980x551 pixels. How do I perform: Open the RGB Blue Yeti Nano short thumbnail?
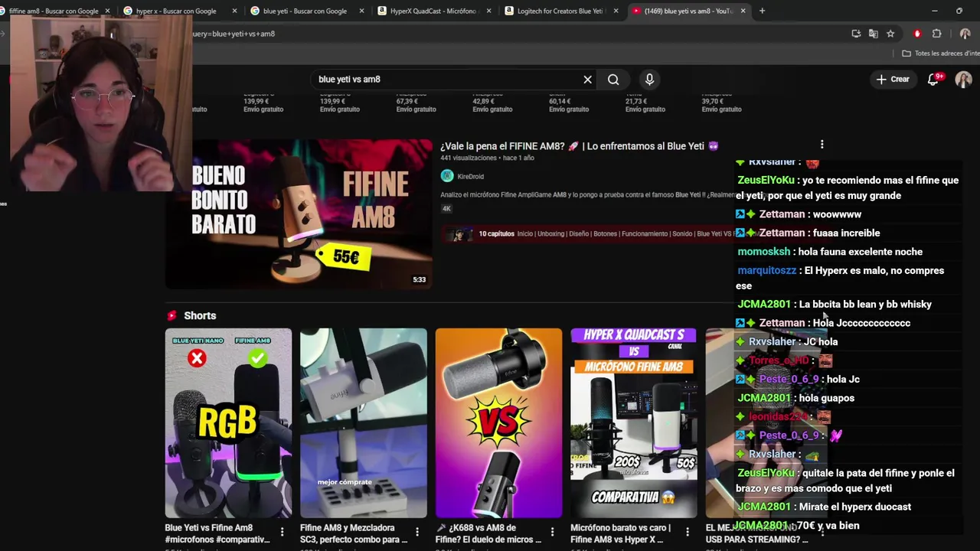[x=228, y=423]
